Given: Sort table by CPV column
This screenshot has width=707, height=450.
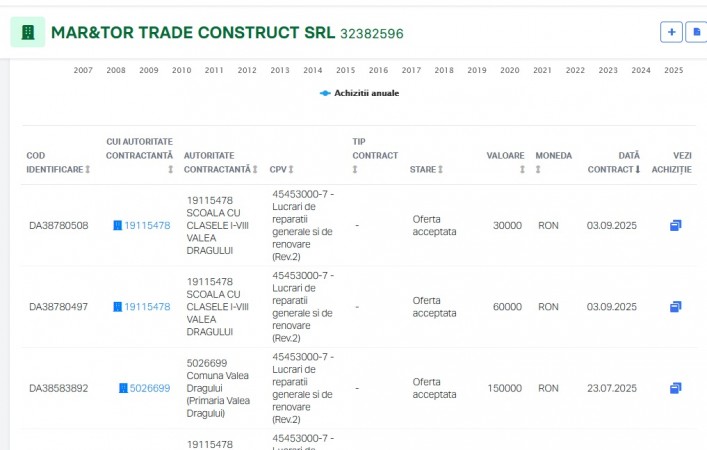Looking at the screenshot, I should click(281, 170).
